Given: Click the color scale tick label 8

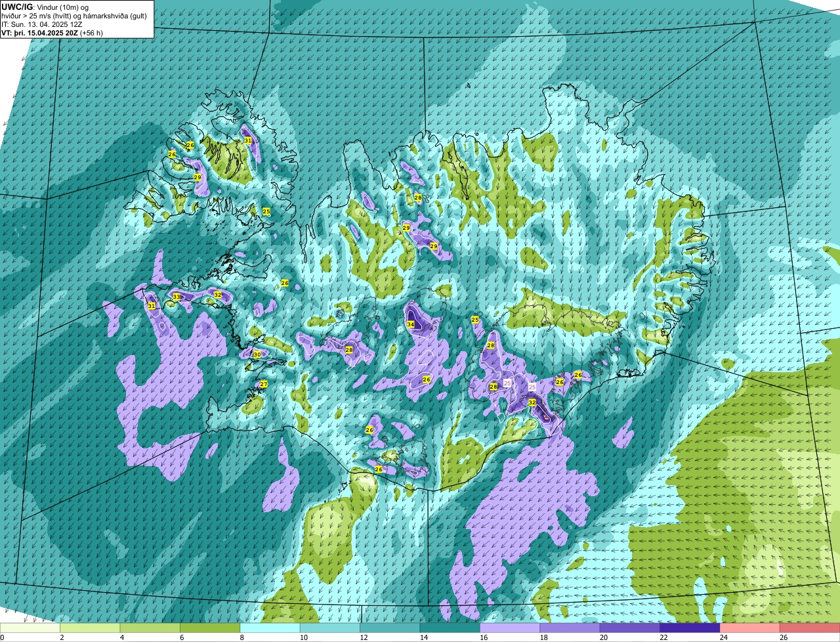Looking at the screenshot, I should 241,637.
